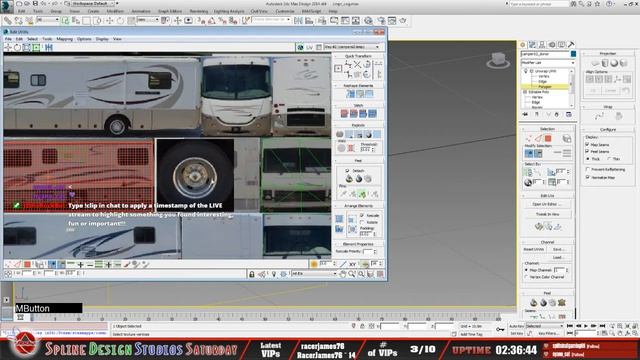The width and height of the screenshot is (640, 360).
Task: Open the Options menu in Edit UVWs
Action: pos(84,39)
